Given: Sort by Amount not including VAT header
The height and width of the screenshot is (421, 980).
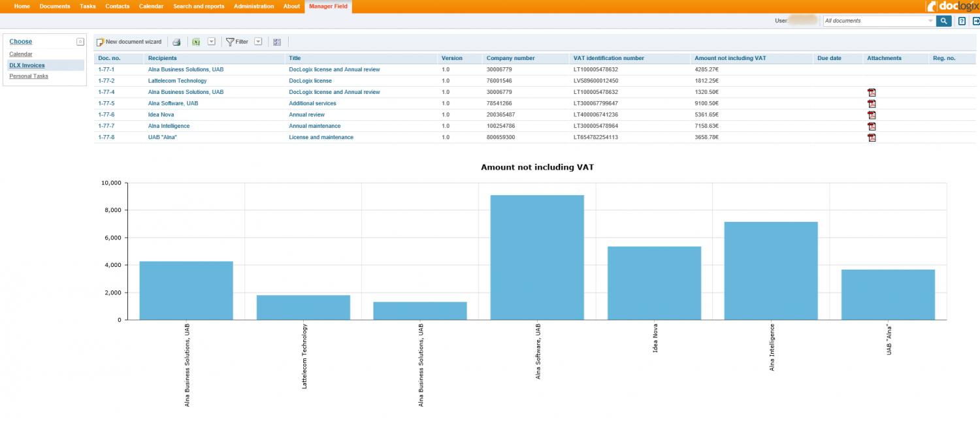Looking at the screenshot, I should point(730,58).
